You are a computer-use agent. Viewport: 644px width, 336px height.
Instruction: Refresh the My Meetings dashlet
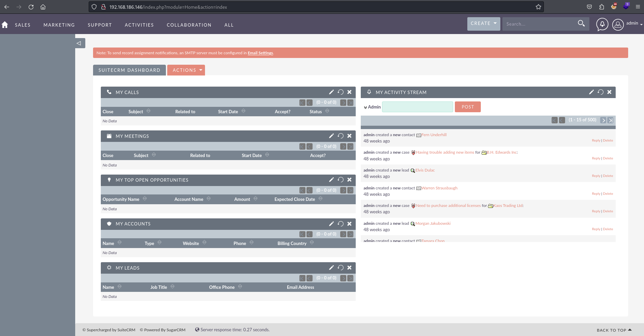[341, 136]
